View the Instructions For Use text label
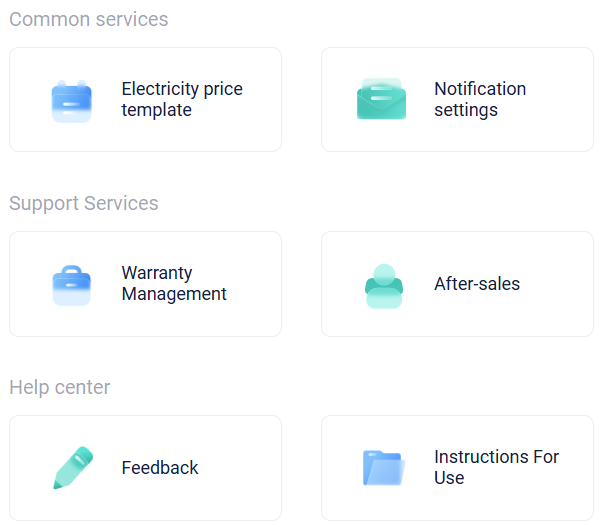 click(x=496, y=467)
